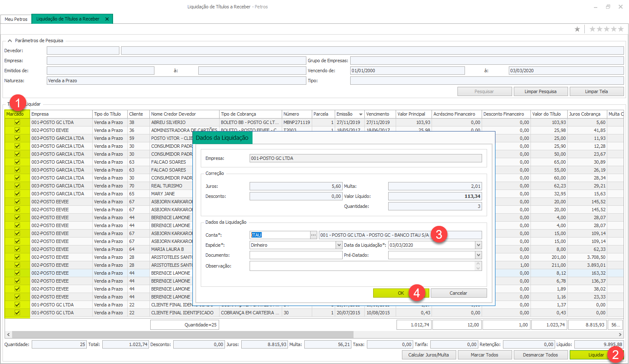
Task: Click the Vencendo de date field
Action: tap(407, 71)
